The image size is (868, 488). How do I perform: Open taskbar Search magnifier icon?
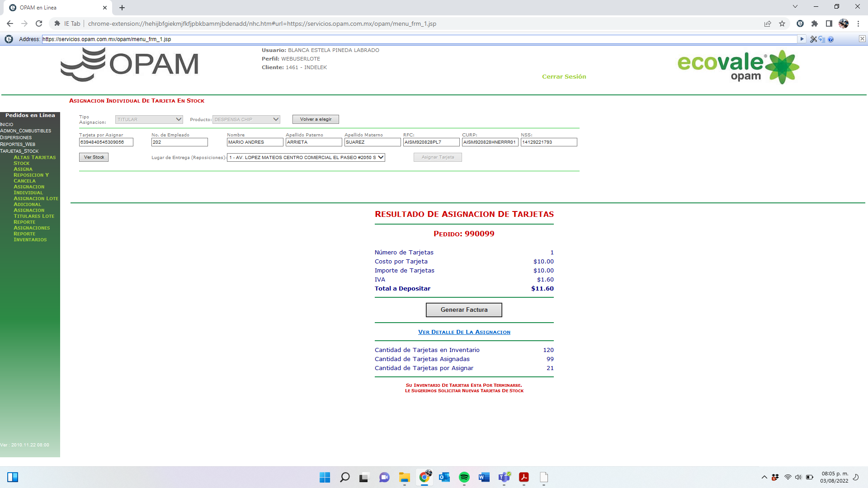pos(344,477)
